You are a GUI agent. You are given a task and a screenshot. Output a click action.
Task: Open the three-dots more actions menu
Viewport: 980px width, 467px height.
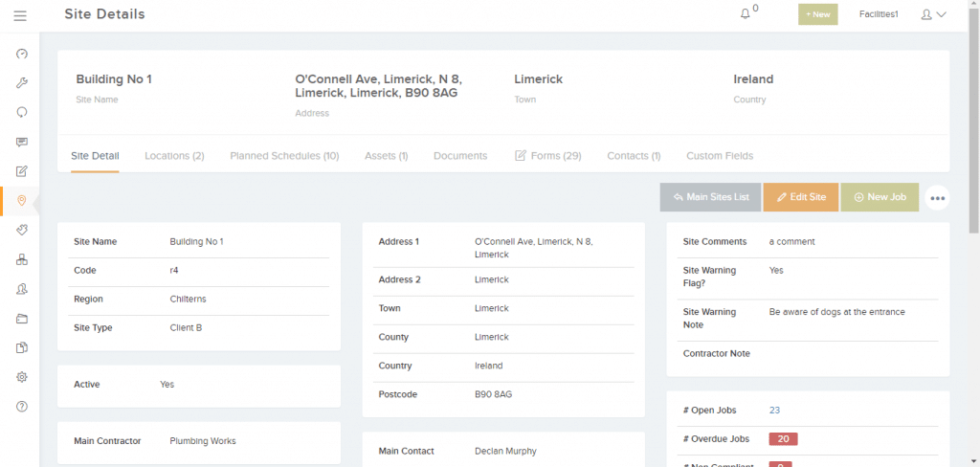937,198
